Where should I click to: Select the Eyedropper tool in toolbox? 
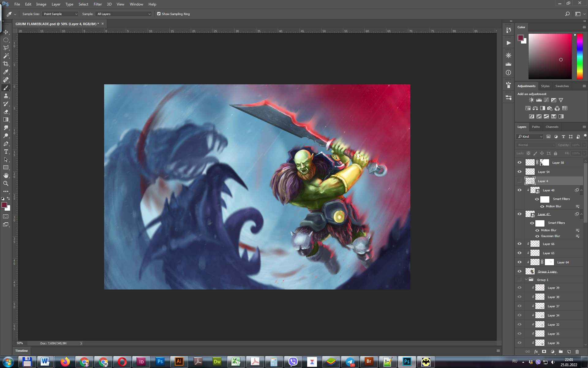[x=6, y=72]
